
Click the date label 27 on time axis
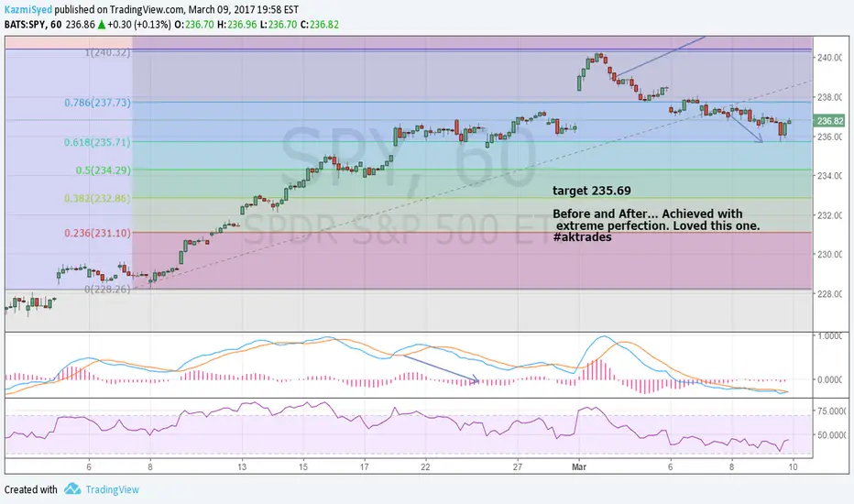tap(518, 466)
